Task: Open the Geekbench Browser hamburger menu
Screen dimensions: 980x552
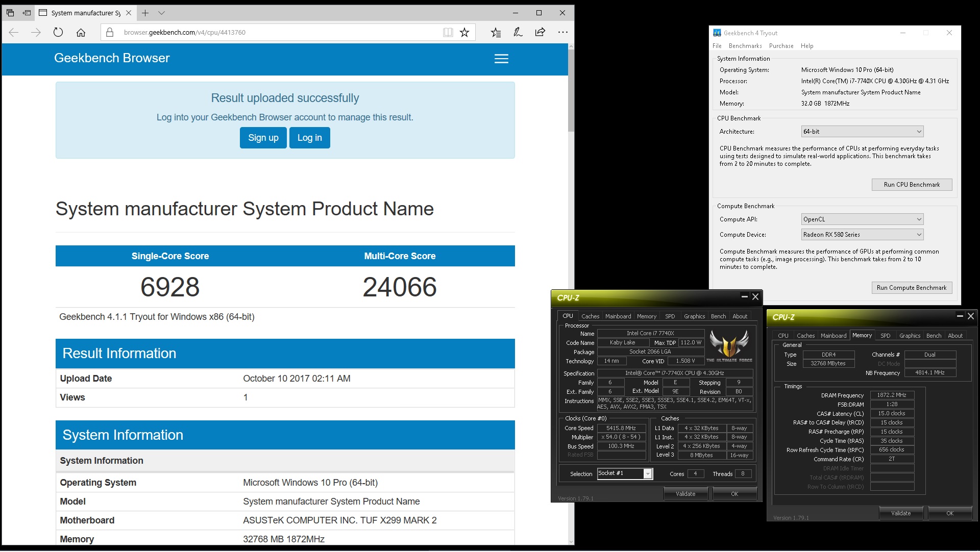Action: 501,59
